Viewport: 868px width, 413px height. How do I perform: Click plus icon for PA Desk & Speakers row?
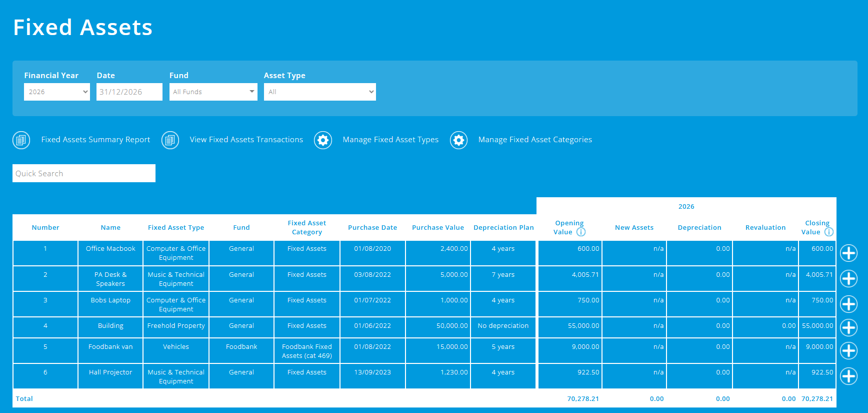tap(848, 278)
